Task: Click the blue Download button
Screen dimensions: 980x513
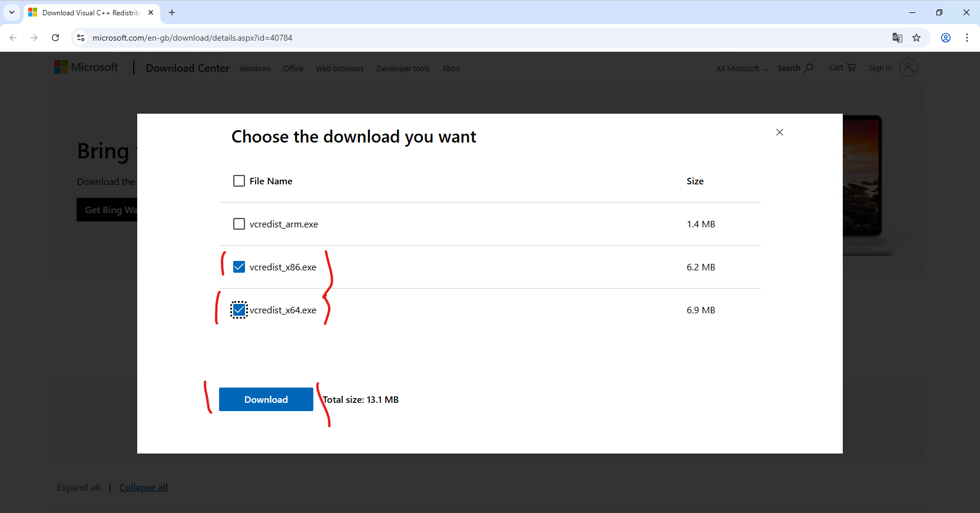Action: tap(266, 399)
